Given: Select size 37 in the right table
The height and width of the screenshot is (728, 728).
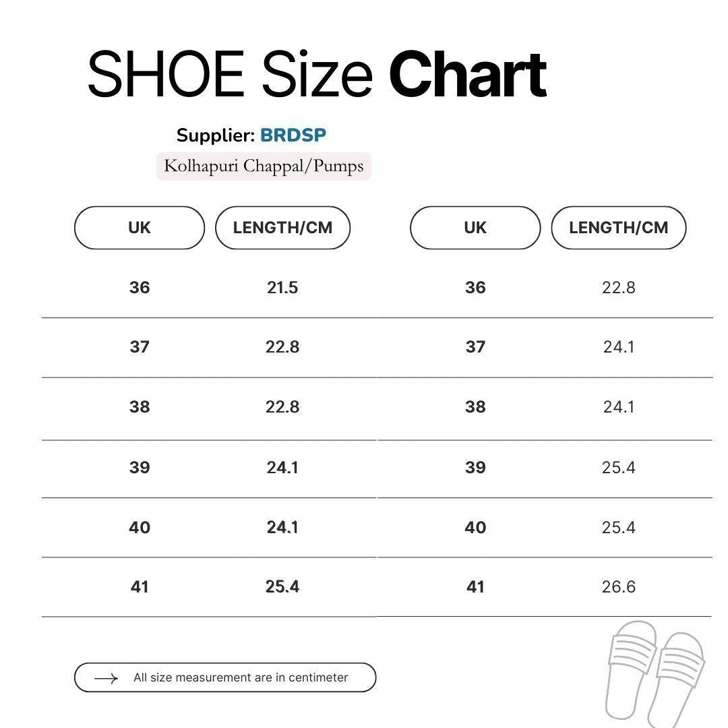Looking at the screenshot, I should [475, 347].
